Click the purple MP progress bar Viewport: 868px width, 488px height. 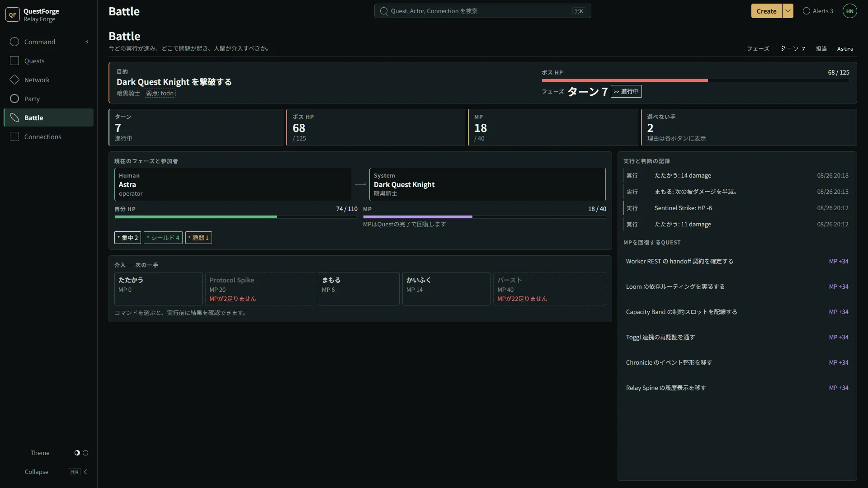click(485, 217)
